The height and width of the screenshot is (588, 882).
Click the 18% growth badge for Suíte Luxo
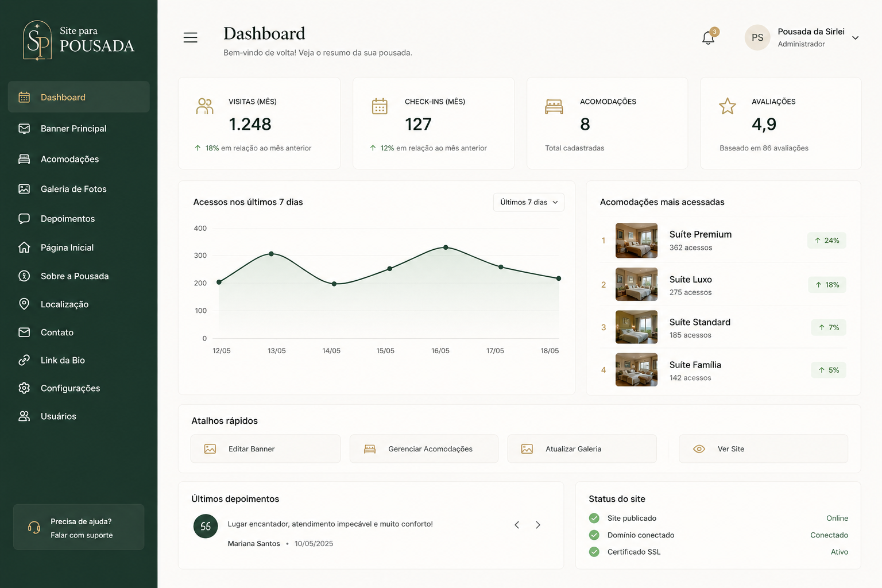click(827, 285)
